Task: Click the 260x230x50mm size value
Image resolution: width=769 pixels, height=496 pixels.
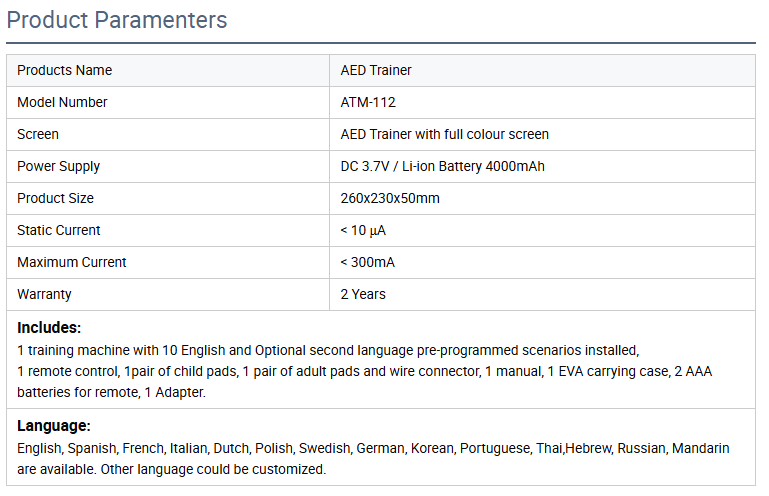Action: tap(390, 198)
